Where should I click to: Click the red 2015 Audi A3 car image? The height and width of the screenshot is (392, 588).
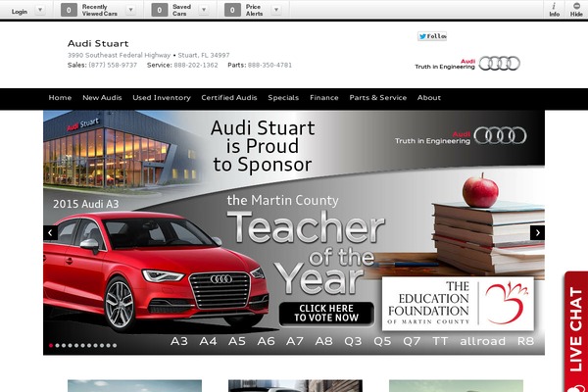pos(156,270)
